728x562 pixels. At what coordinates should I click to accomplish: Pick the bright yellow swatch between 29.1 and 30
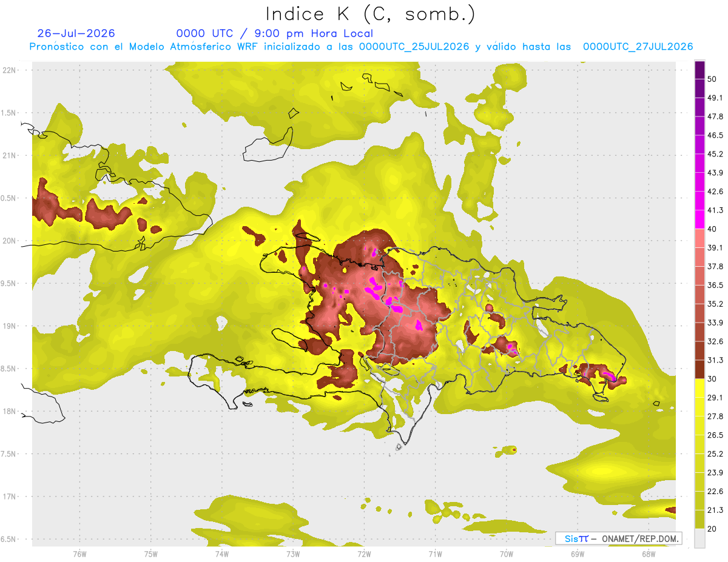click(x=699, y=388)
